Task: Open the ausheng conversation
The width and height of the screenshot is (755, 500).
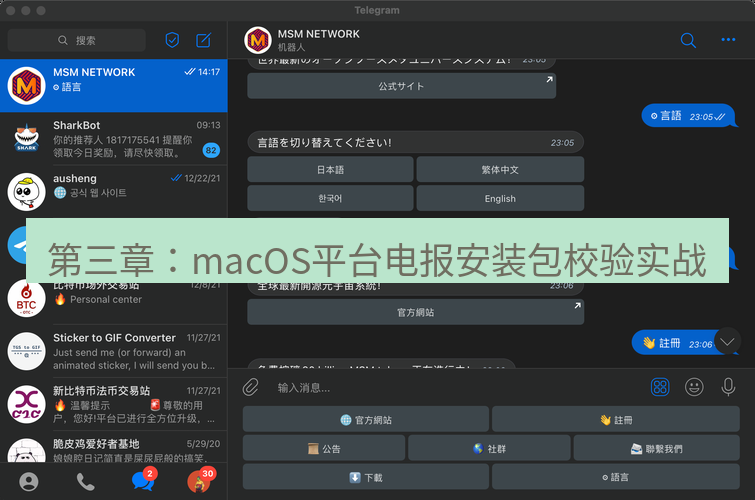Action: (x=114, y=192)
